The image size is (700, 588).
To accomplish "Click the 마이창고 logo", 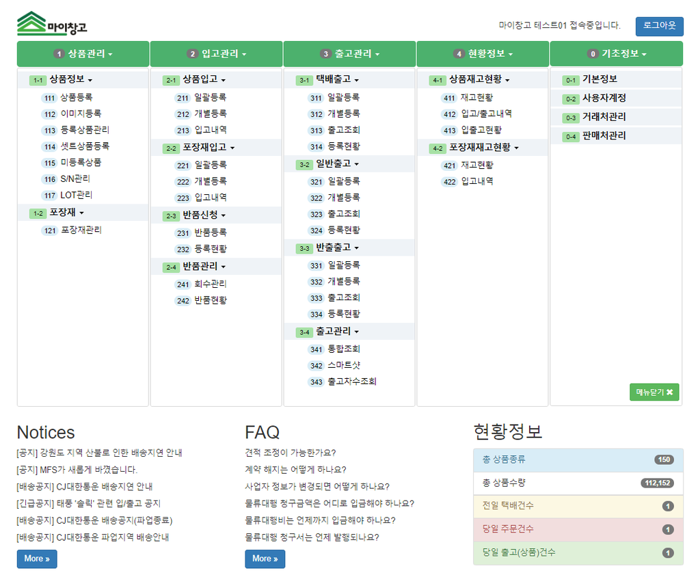I will [52, 24].
